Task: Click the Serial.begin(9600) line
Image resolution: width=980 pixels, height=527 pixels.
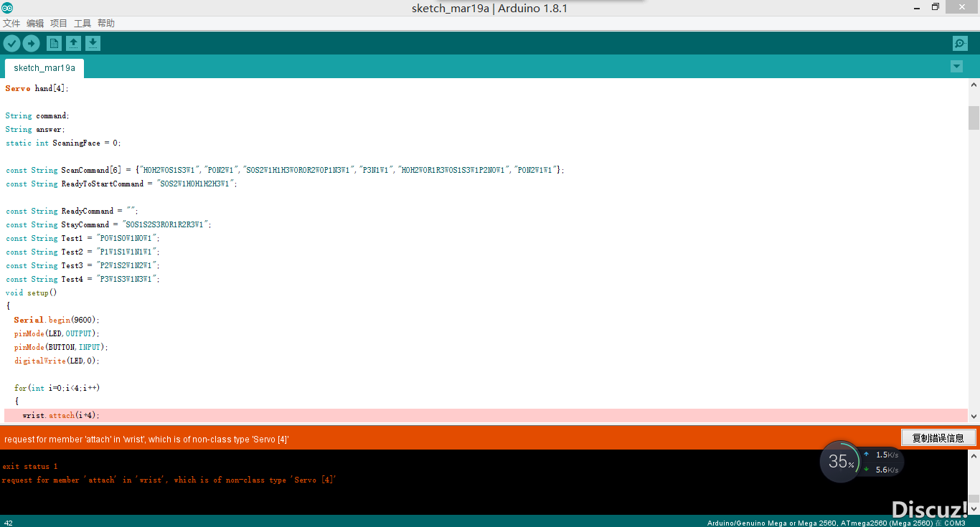Action: tap(57, 320)
